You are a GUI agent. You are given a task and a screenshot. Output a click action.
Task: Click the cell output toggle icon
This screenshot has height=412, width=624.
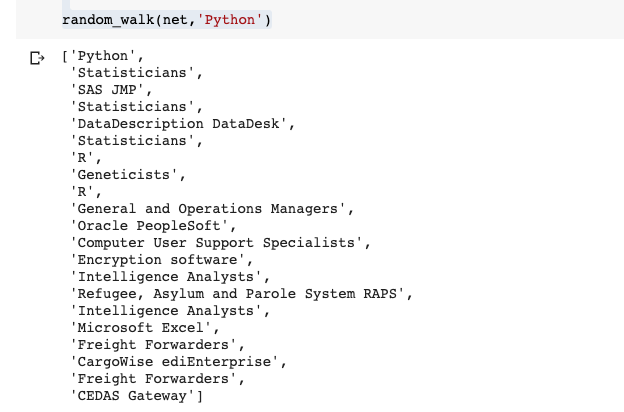click(x=37, y=58)
